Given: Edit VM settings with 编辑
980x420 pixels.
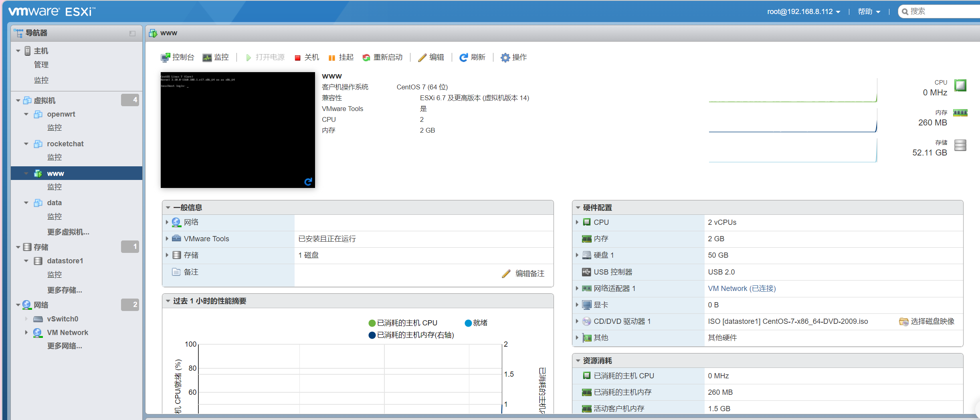Looking at the screenshot, I should (x=431, y=57).
